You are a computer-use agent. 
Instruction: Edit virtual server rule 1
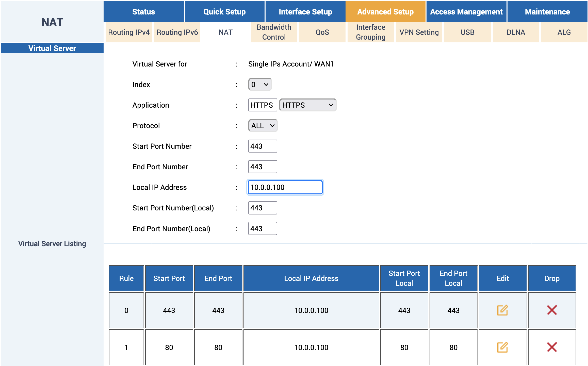tap(502, 347)
